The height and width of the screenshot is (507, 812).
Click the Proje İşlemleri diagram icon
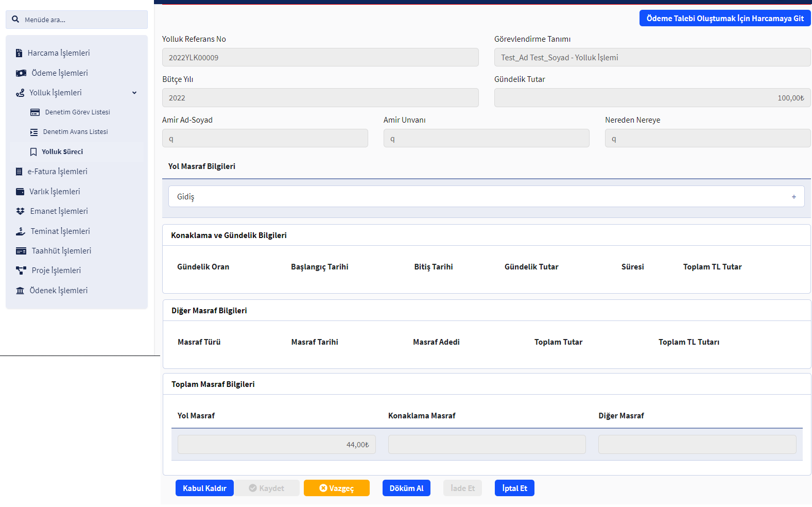(21, 271)
